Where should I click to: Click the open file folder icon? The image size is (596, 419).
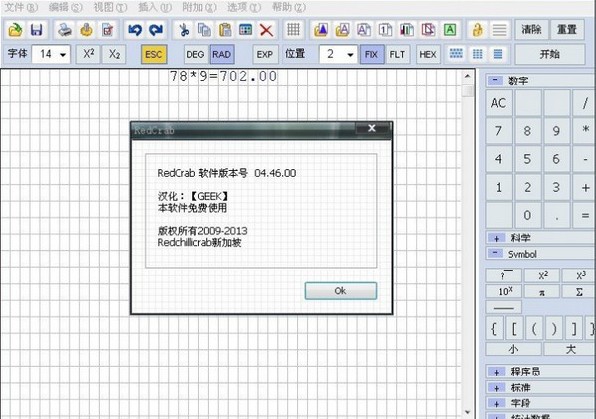pos(15,30)
